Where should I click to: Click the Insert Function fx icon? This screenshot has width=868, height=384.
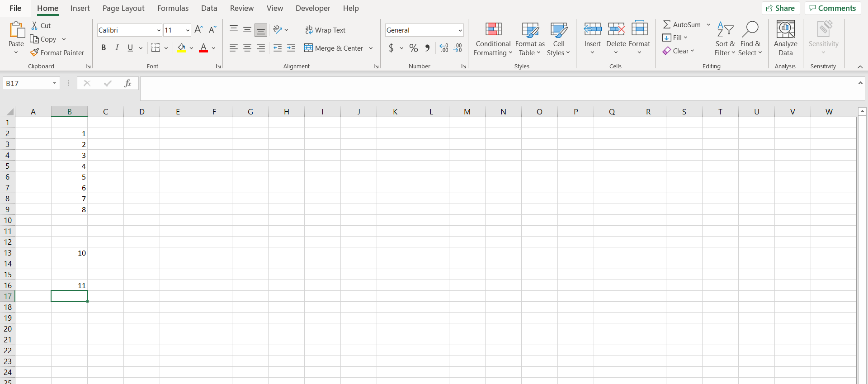pos(127,83)
